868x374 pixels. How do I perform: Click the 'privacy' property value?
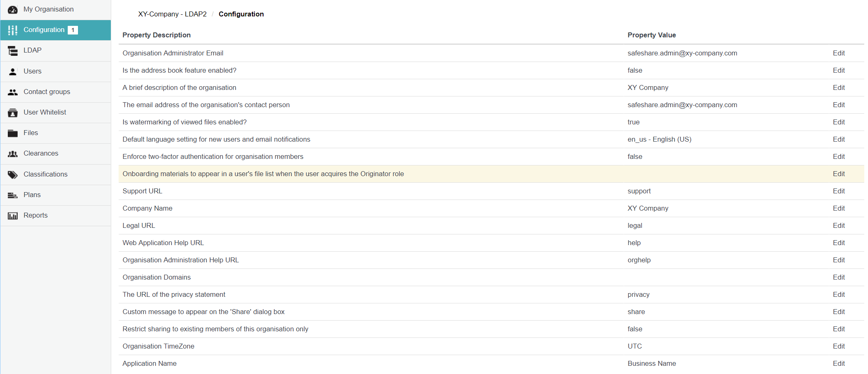(x=638, y=294)
